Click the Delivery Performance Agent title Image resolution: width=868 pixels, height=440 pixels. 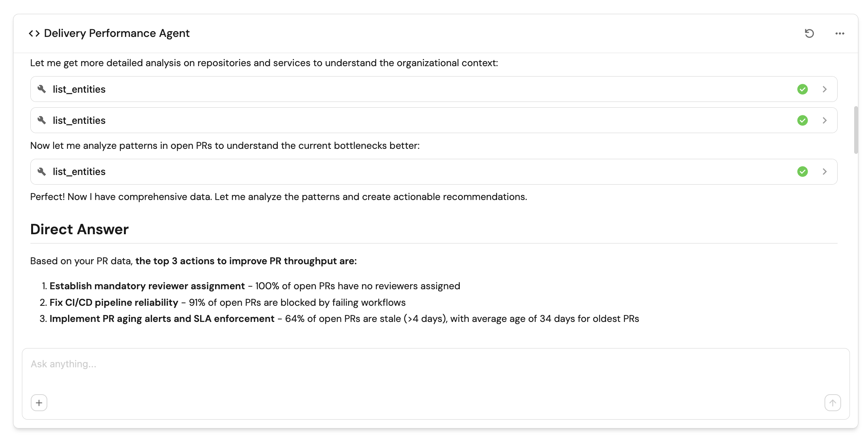point(117,33)
